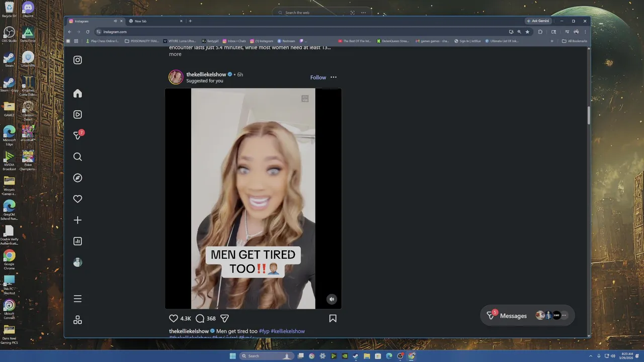644x362 pixels.
Task: Mute tab audio on Instagram tab
Action: click(115, 21)
